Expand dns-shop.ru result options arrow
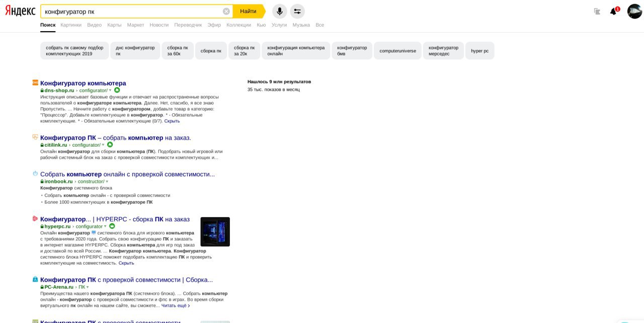Image resolution: width=644 pixels, height=323 pixels. coord(110,91)
